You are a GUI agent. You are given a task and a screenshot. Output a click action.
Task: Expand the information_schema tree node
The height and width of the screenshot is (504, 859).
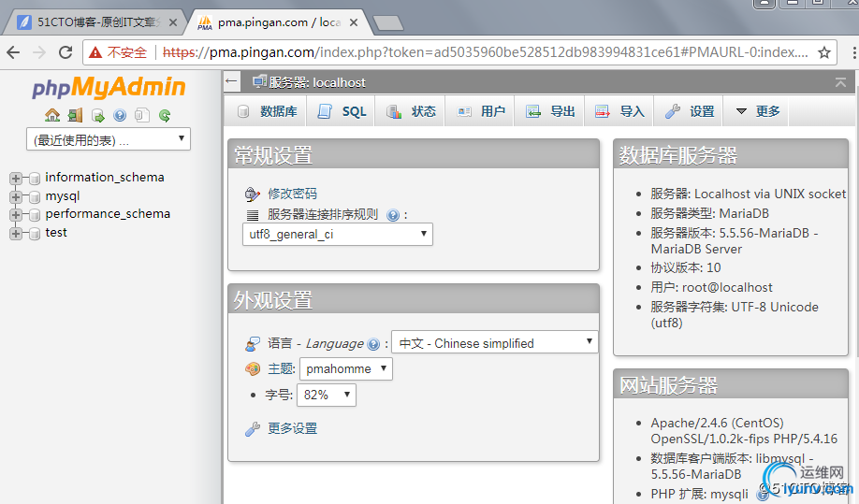15,179
